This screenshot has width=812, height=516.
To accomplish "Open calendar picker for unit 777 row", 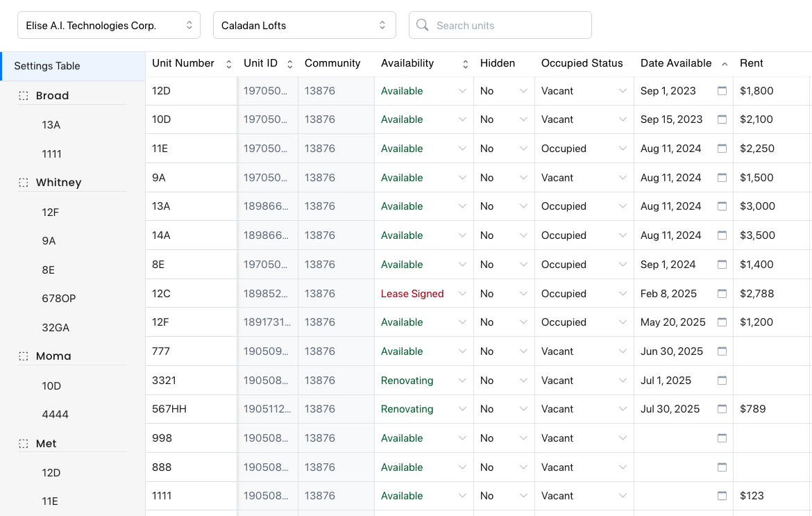I will pos(722,351).
